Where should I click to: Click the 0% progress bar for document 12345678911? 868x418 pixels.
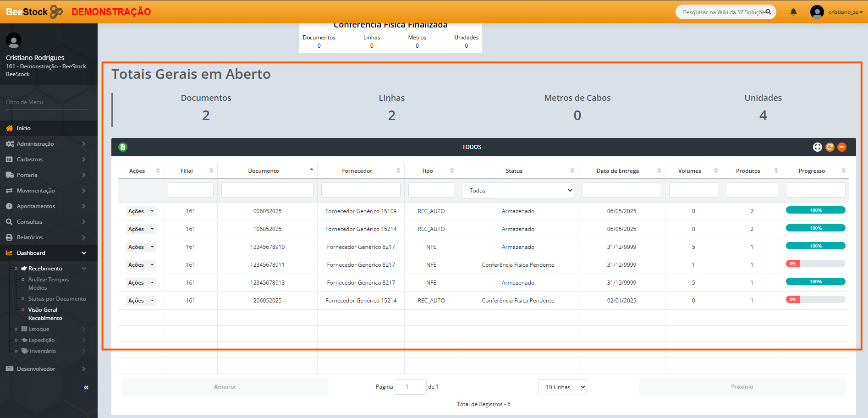(x=815, y=264)
